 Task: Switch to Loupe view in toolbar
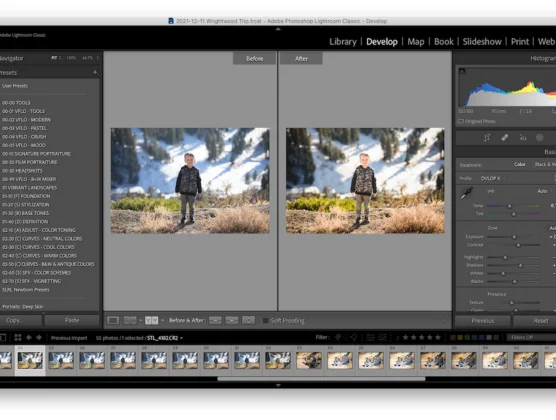[113, 321]
